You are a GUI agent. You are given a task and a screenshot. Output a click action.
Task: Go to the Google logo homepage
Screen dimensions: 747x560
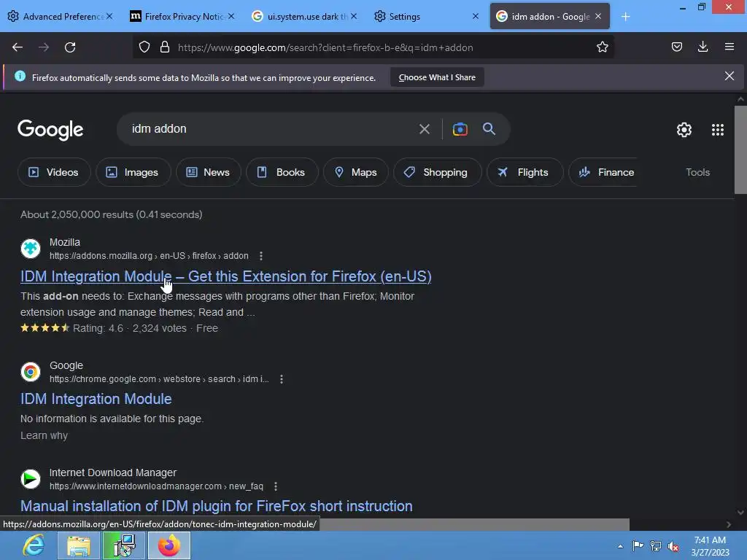50,130
